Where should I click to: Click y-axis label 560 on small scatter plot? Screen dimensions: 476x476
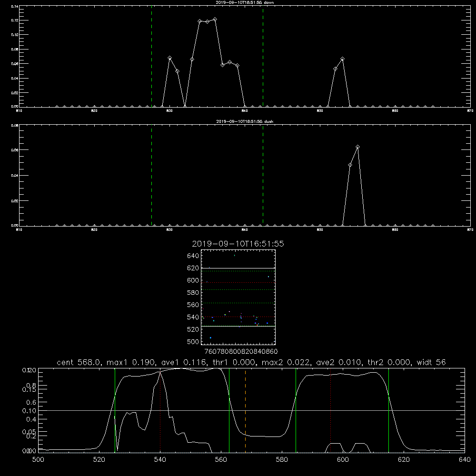pyautogui.click(x=193, y=305)
